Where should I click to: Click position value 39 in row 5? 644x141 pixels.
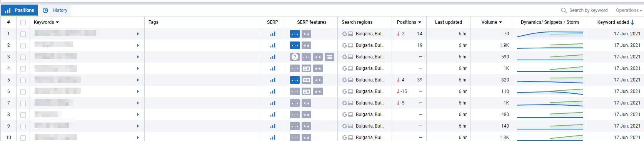point(420,80)
